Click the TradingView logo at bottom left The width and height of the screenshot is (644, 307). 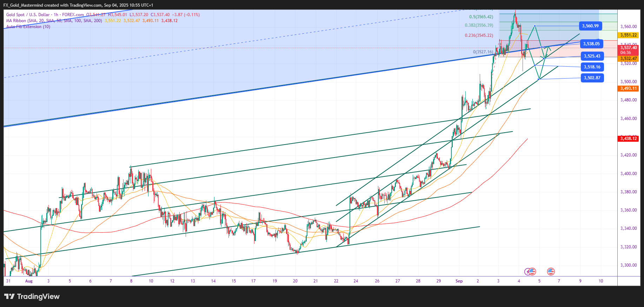(32, 296)
